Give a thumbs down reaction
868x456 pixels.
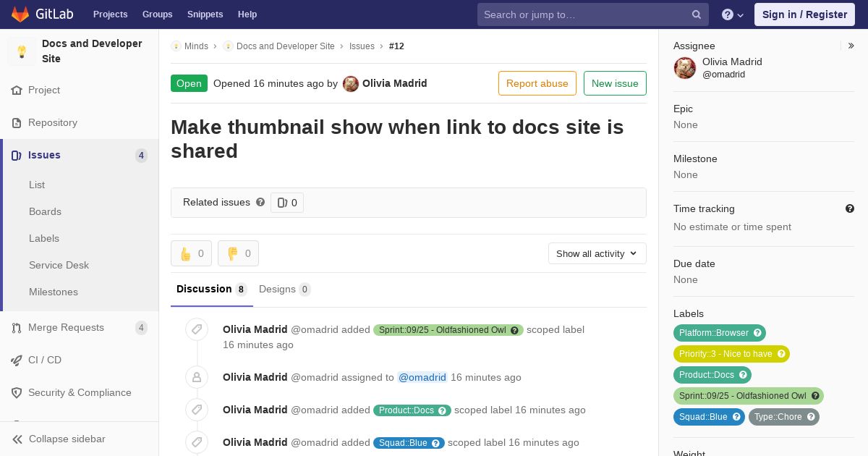coord(238,253)
